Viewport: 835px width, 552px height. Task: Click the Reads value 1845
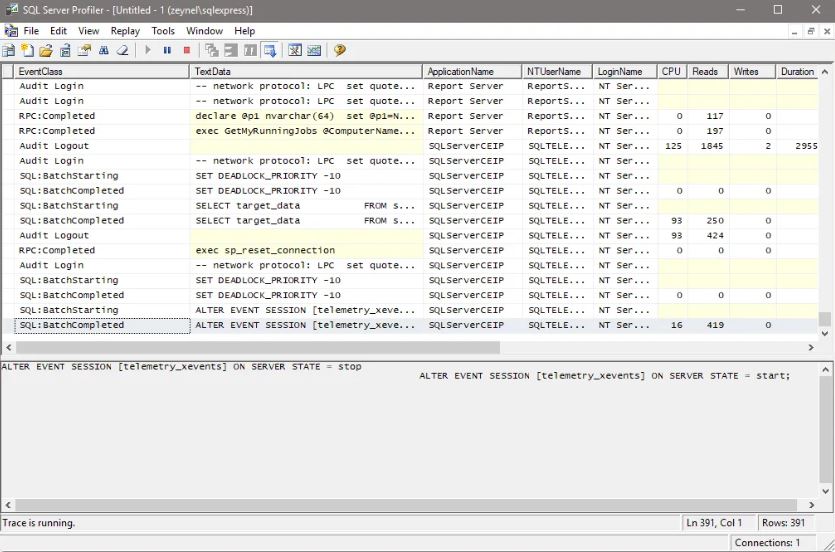[711, 146]
